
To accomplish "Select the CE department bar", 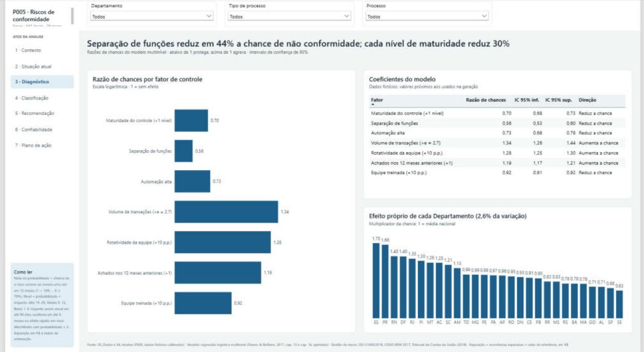I will 529,298.
